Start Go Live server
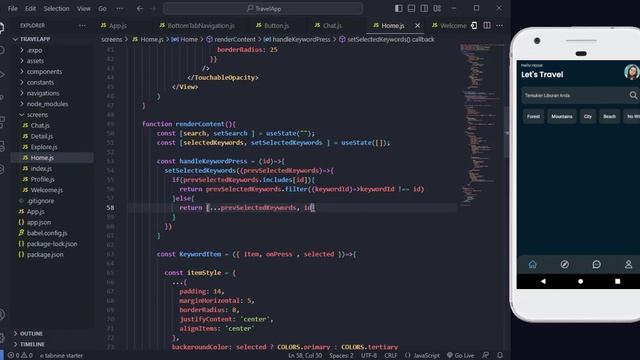 [x=460, y=356]
